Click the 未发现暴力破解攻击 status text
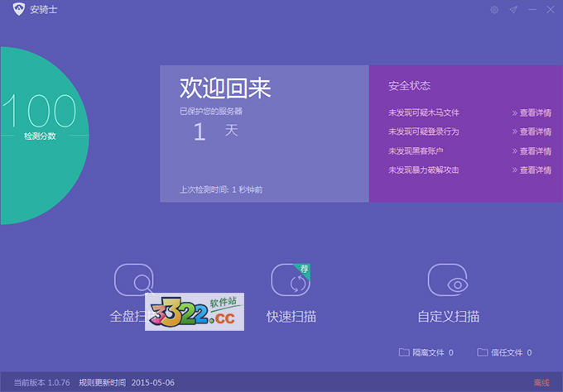The width and height of the screenshot is (563, 392). click(424, 170)
